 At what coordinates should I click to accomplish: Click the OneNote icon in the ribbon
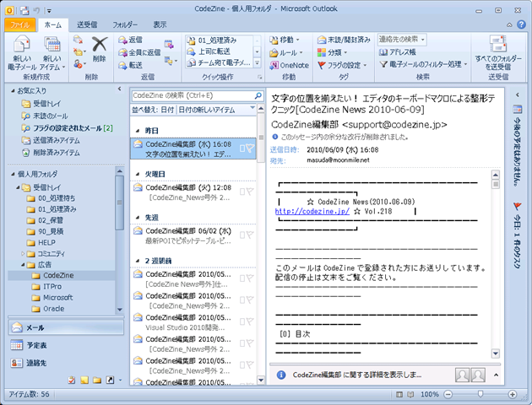(289, 64)
